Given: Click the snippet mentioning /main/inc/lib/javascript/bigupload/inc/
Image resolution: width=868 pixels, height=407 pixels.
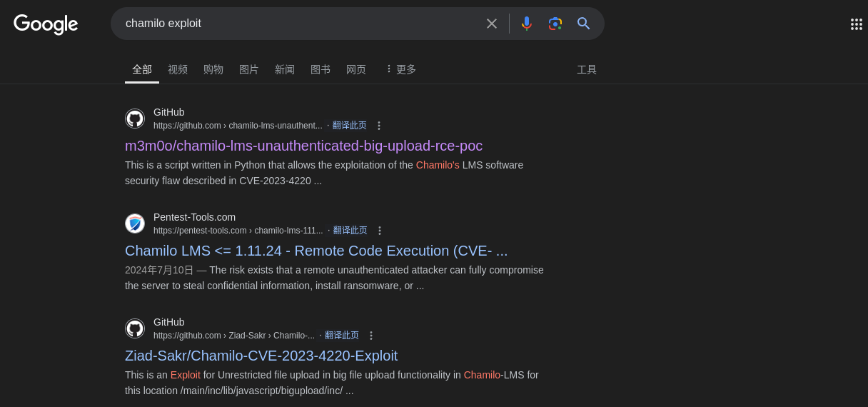Looking at the screenshot, I should click(332, 383).
